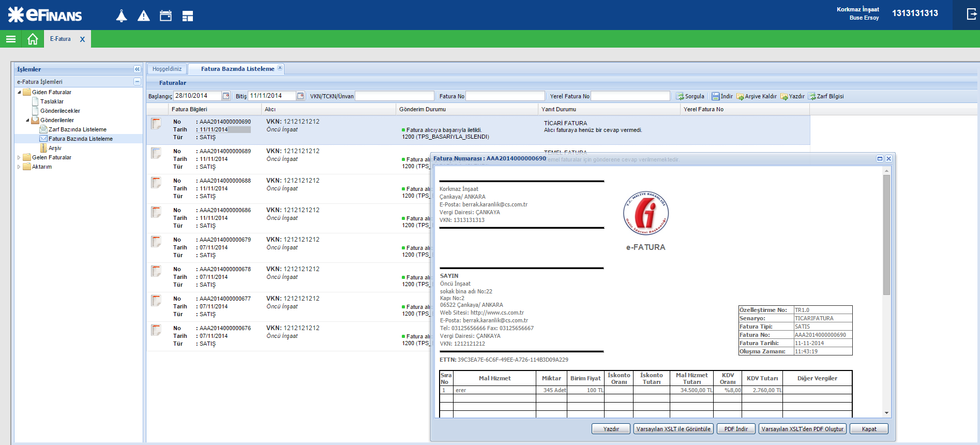Click the PDF İndir button
This screenshot has width=980, height=445.
point(736,429)
